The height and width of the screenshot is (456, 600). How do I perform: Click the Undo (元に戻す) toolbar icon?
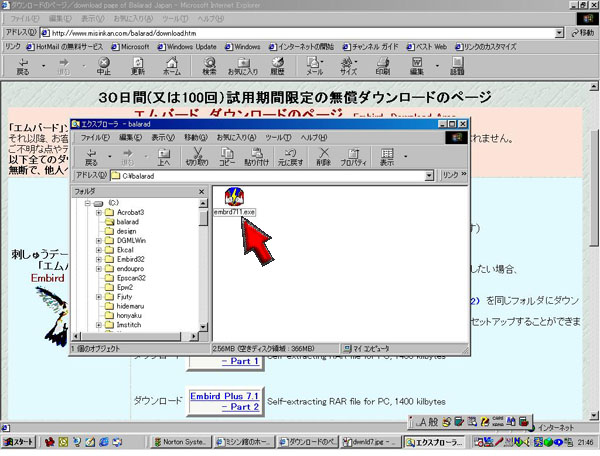click(x=291, y=156)
